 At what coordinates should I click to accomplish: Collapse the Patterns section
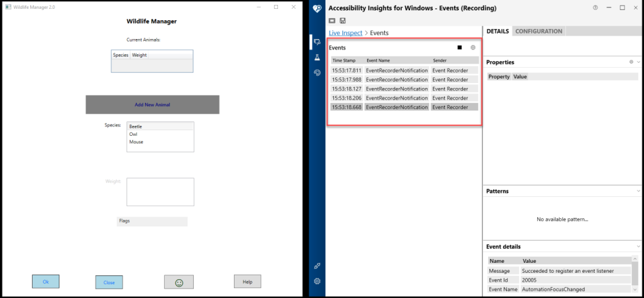pos(638,190)
